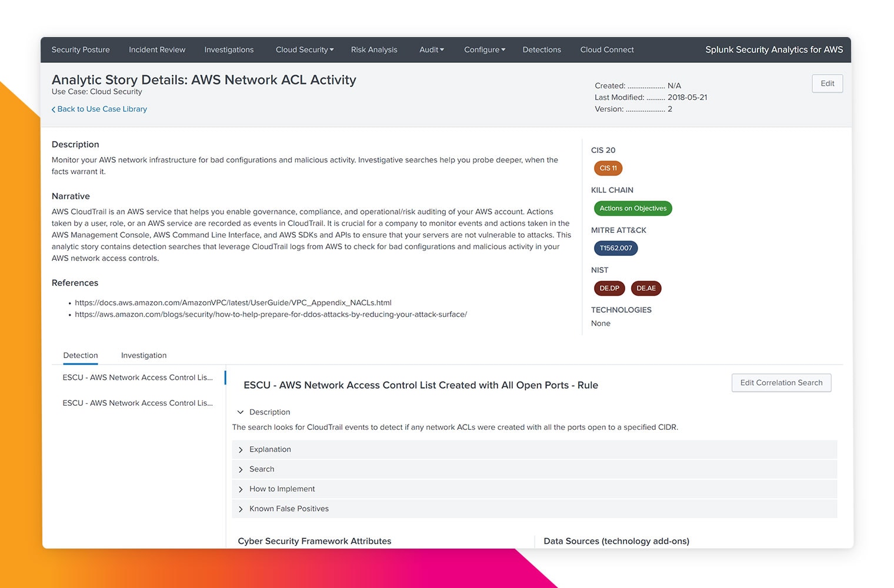Image resolution: width=894 pixels, height=588 pixels.
Task: Click the Technologies value None
Action: [x=601, y=323]
